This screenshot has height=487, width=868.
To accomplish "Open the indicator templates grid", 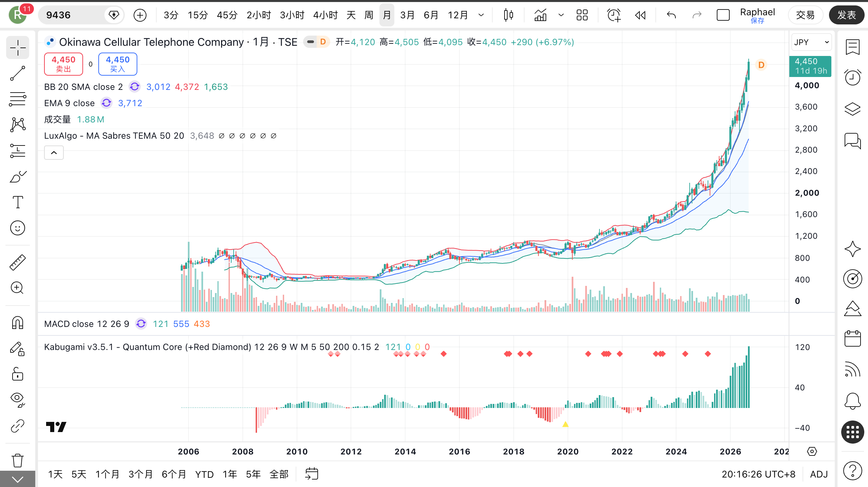I will pyautogui.click(x=582, y=15).
